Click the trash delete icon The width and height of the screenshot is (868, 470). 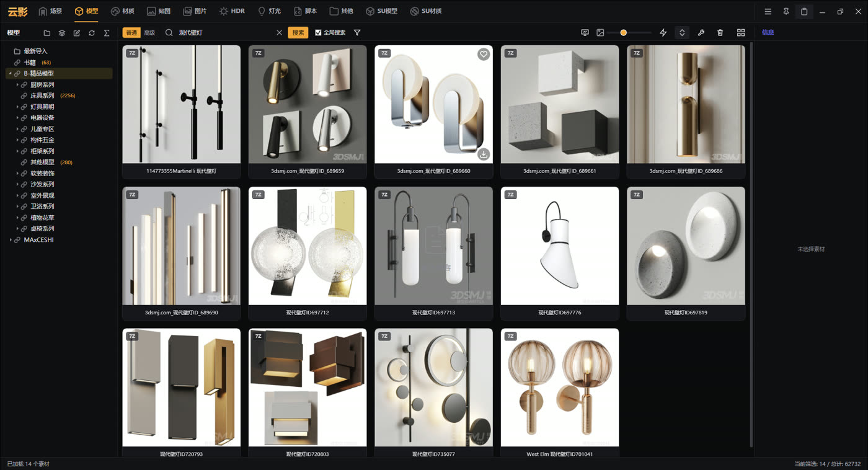coord(720,33)
